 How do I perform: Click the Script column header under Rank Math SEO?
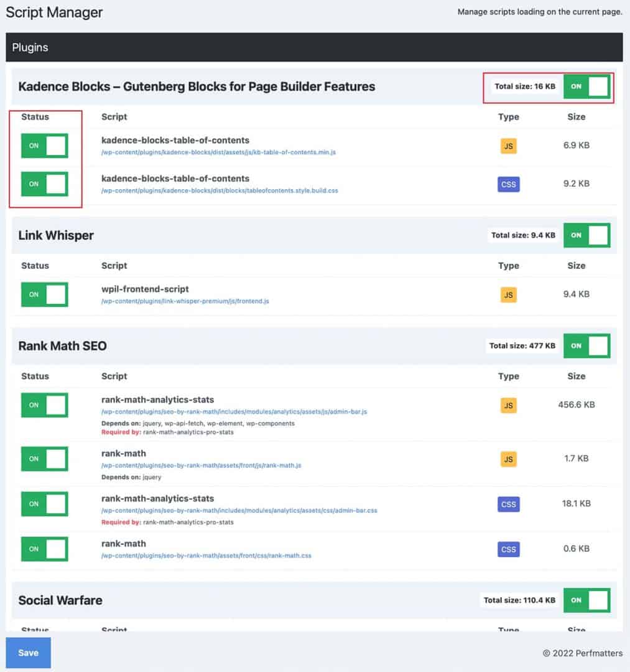[114, 376]
